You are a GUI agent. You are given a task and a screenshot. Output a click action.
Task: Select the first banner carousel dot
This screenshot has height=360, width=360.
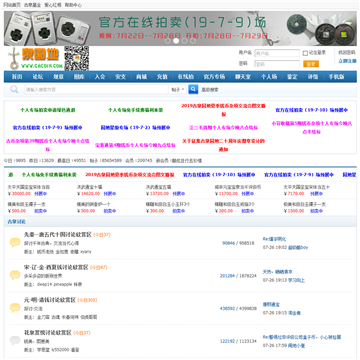(167, 41)
